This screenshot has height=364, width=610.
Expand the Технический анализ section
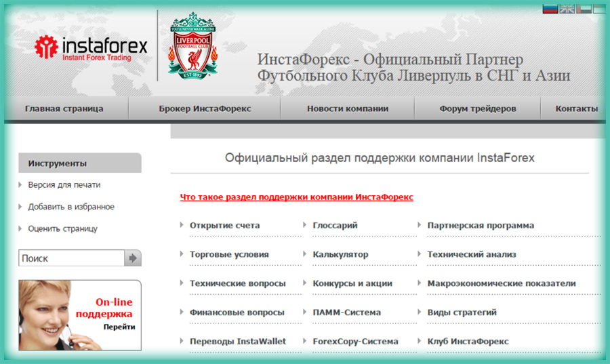tap(472, 255)
